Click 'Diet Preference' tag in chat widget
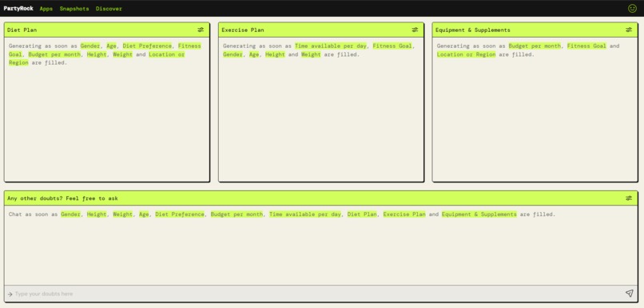The width and height of the screenshot is (644, 308). tap(180, 214)
